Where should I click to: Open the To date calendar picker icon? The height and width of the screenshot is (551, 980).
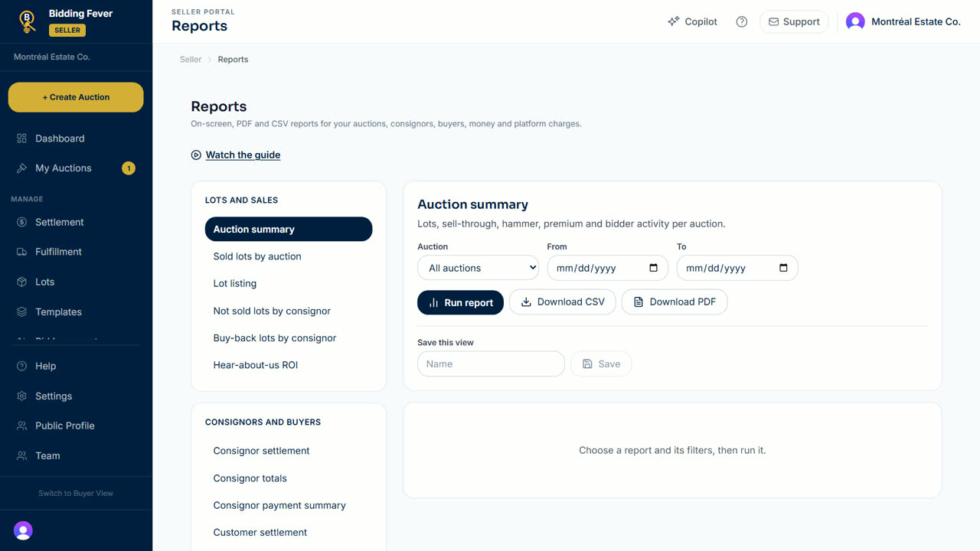coord(783,268)
